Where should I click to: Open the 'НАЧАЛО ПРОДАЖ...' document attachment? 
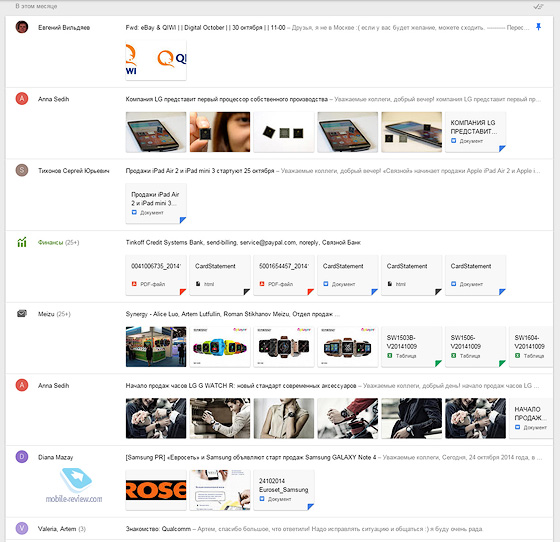point(531,418)
